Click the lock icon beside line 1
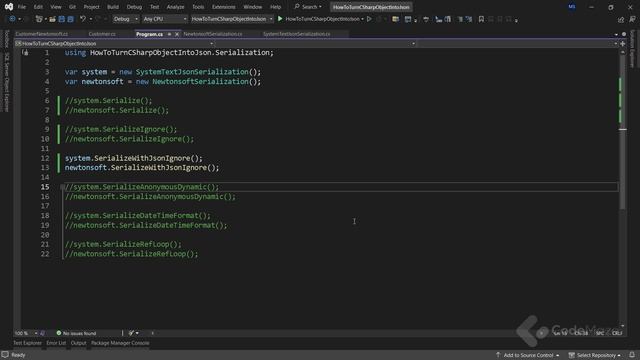The height and width of the screenshot is (360, 640). 25,52
